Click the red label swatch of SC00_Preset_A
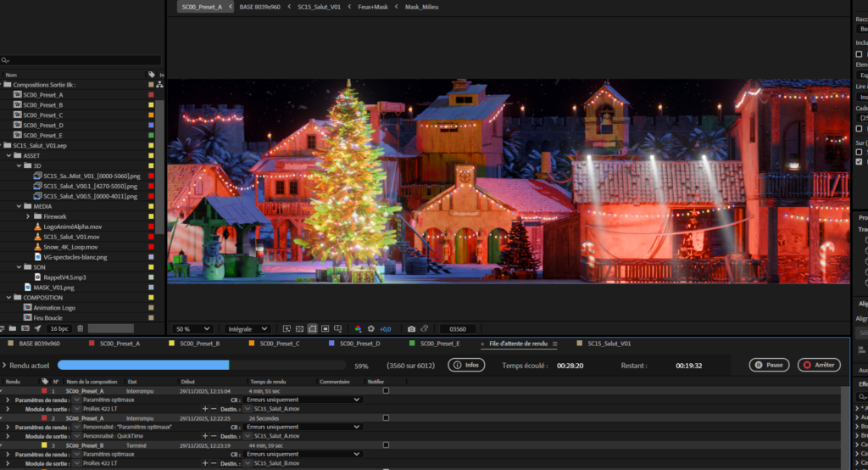 click(151, 95)
